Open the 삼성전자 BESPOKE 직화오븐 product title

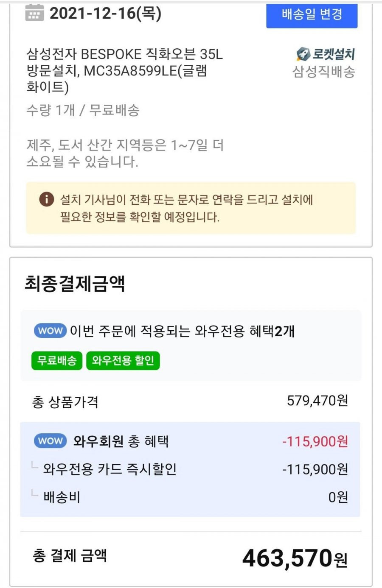(x=125, y=70)
